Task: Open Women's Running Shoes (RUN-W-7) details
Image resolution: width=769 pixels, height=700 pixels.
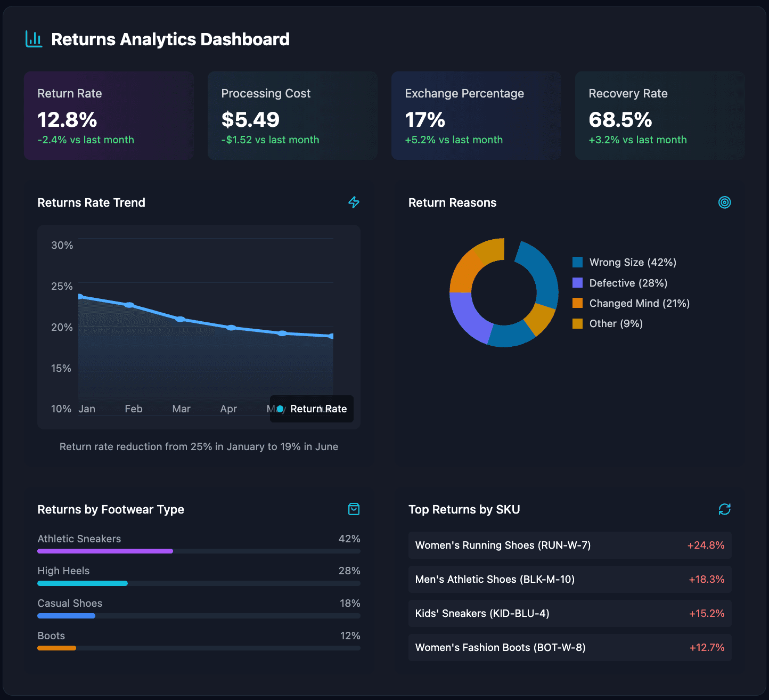Action: (569, 545)
